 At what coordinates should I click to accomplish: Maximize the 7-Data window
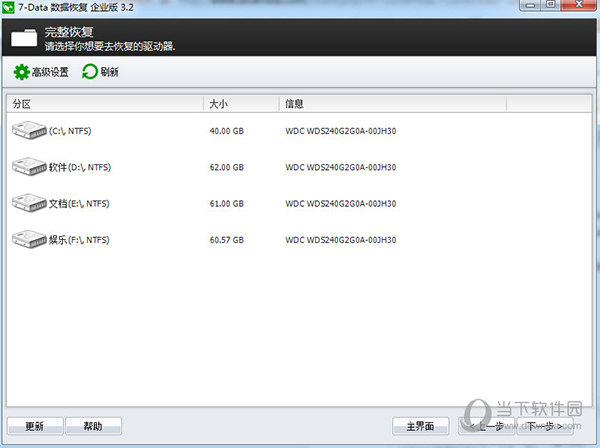pyautogui.click(x=551, y=5)
